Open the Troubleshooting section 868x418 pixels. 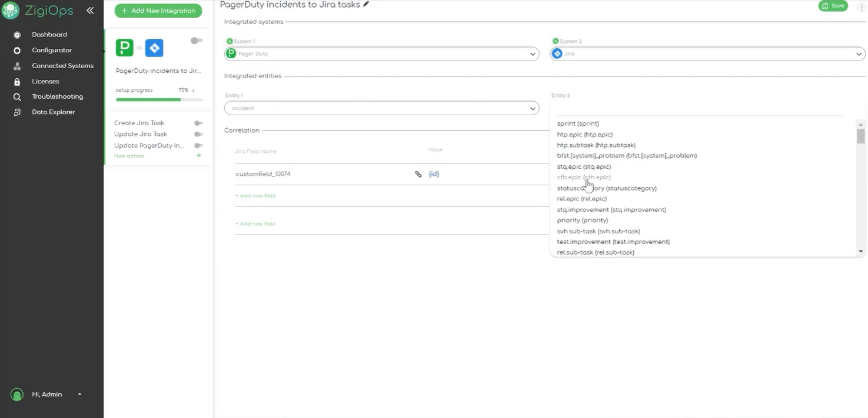point(56,96)
